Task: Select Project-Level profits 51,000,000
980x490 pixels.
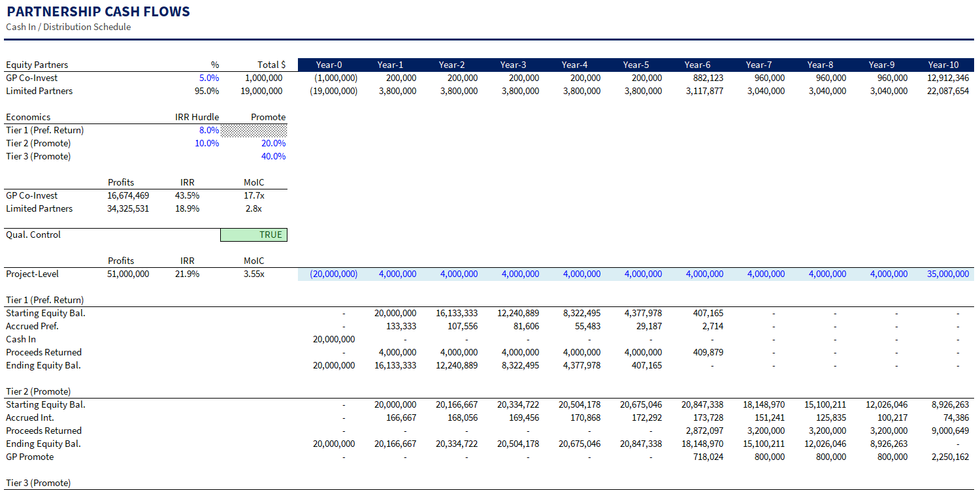Action: tap(128, 274)
